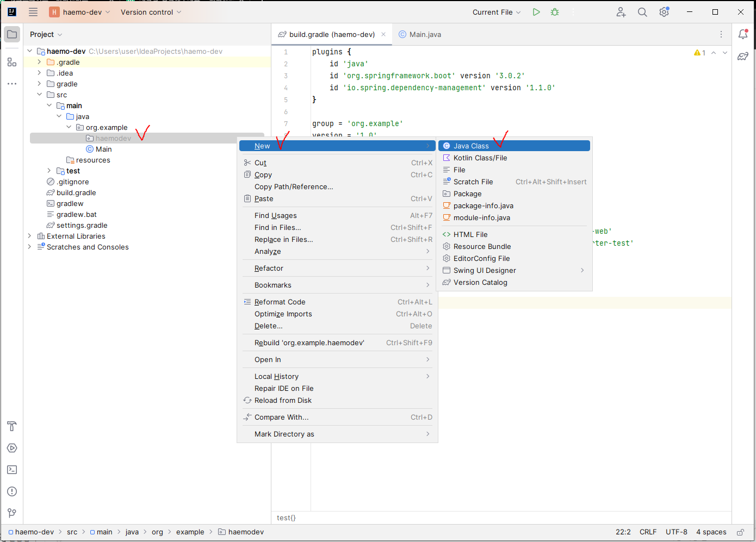Click the 4 spaces indent indicator
Viewport: 756px width, 542px height.
[x=711, y=532]
